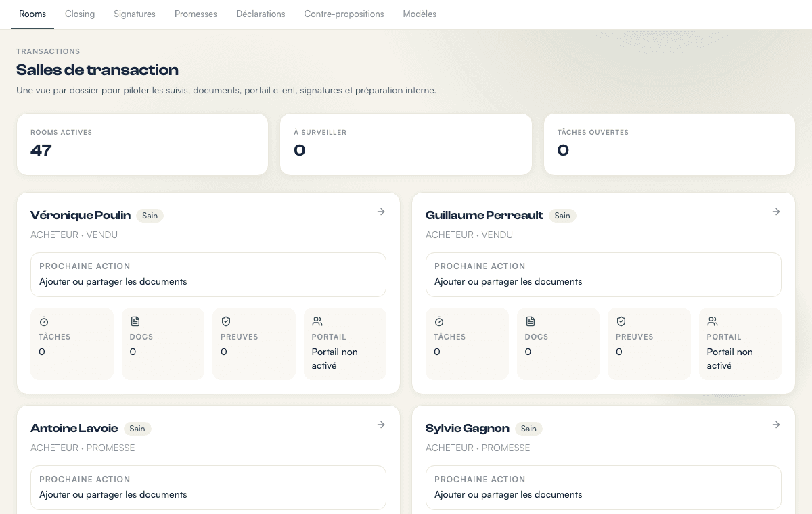Open the Modèles tab
Image resolution: width=812 pixels, height=514 pixels.
420,14
